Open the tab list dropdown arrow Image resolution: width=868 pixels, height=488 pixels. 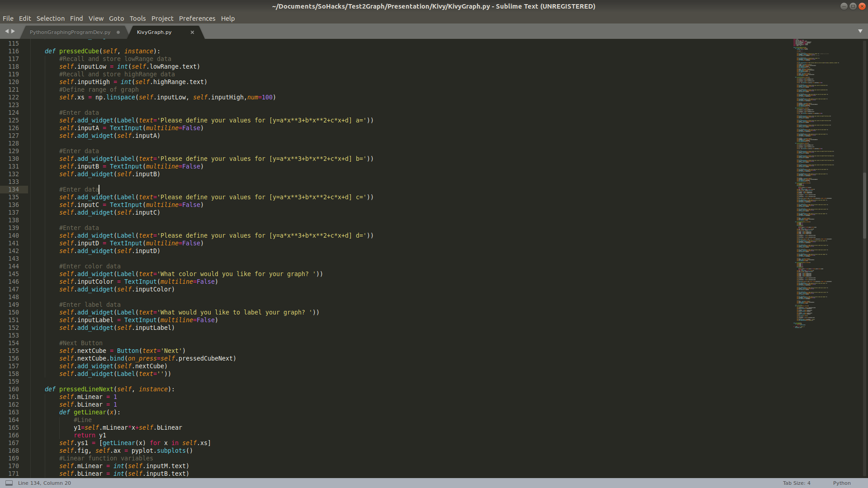click(x=860, y=31)
